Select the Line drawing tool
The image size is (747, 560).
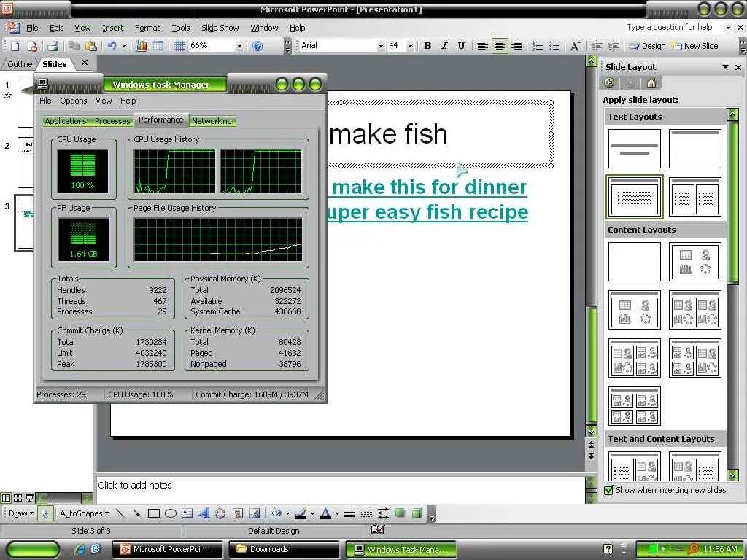[120, 513]
